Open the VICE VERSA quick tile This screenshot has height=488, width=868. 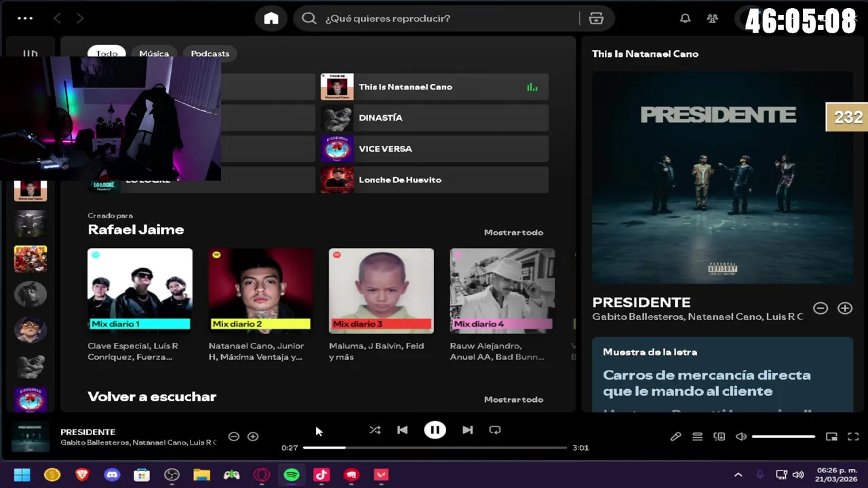pyautogui.click(x=434, y=149)
